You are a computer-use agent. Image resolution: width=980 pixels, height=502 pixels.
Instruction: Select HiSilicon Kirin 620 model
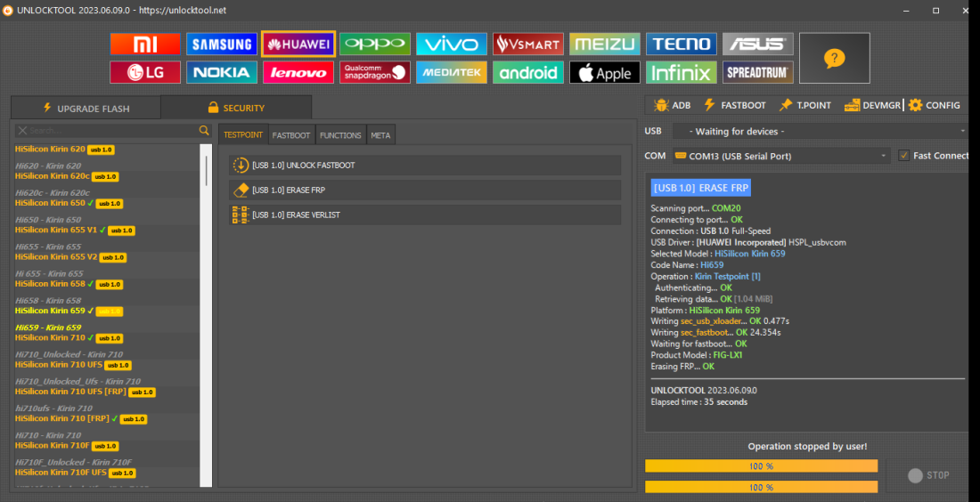click(x=64, y=150)
